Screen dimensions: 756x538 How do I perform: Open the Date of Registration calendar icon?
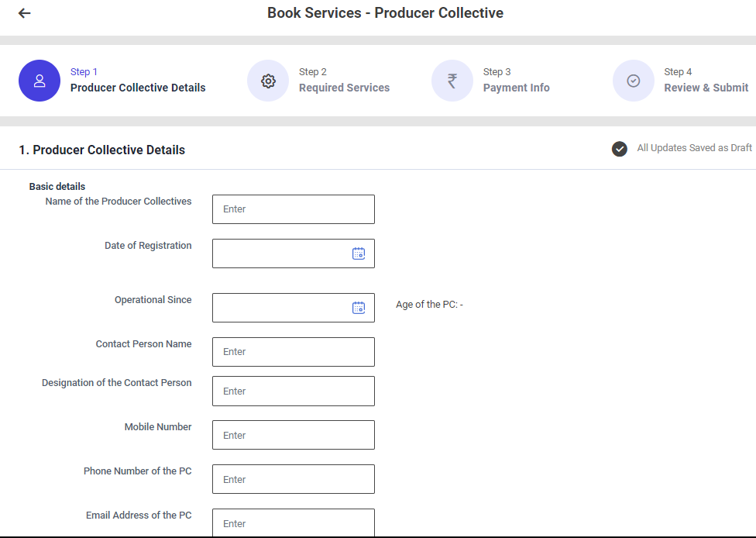[x=359, y=253]
